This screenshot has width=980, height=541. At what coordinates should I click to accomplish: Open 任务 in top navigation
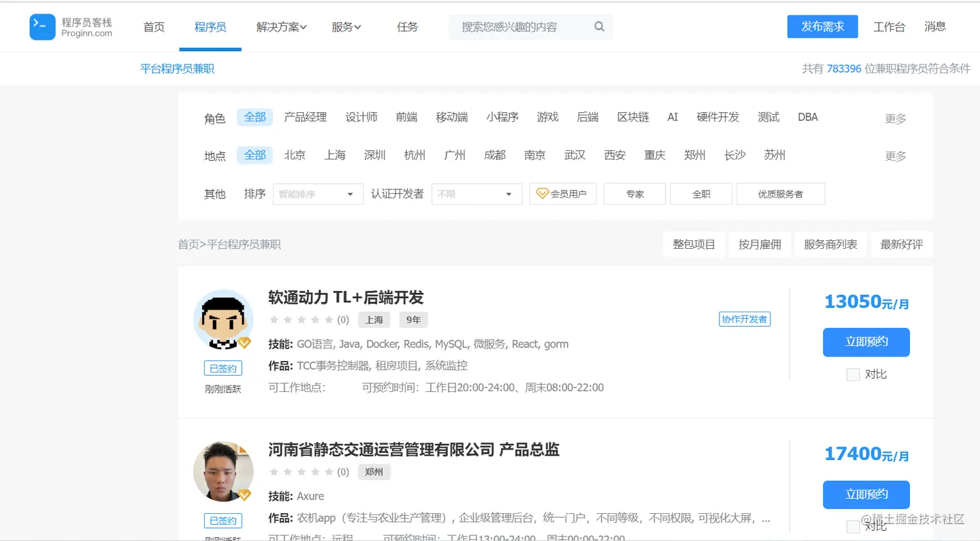(407, 27)
